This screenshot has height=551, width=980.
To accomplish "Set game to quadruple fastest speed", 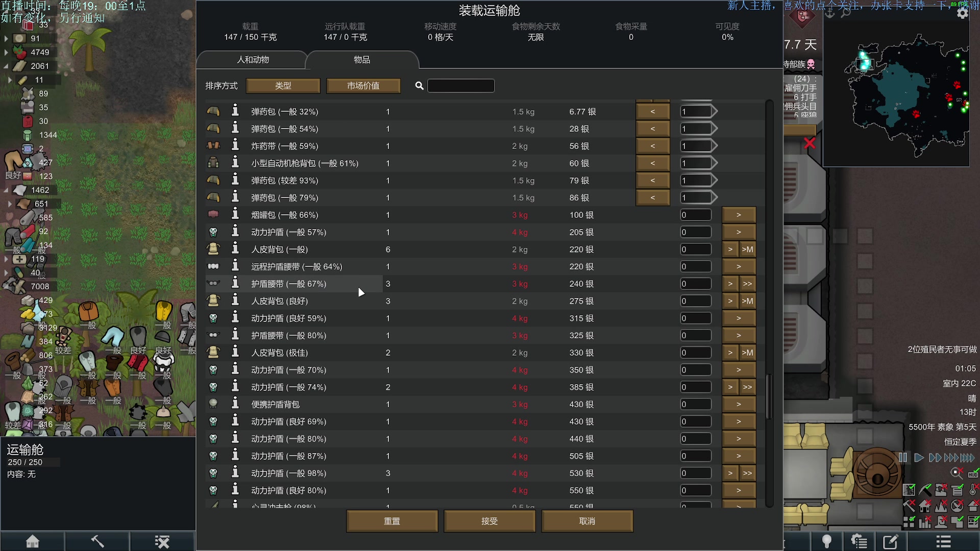I will point(968,458).
